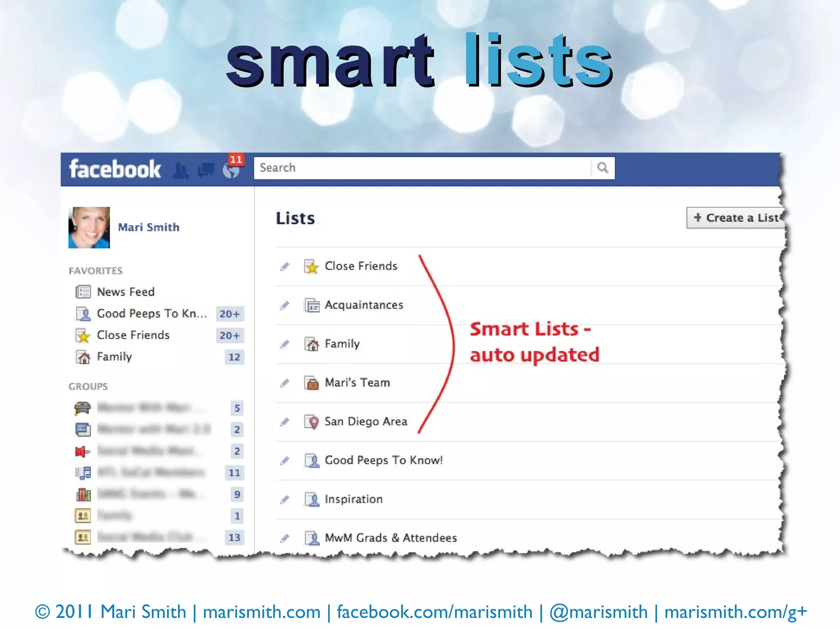This screenshot has width=840, height=630.
Task: Click the 13 counter in Groups
Action: pyautogui.click(x=234, y=537)
